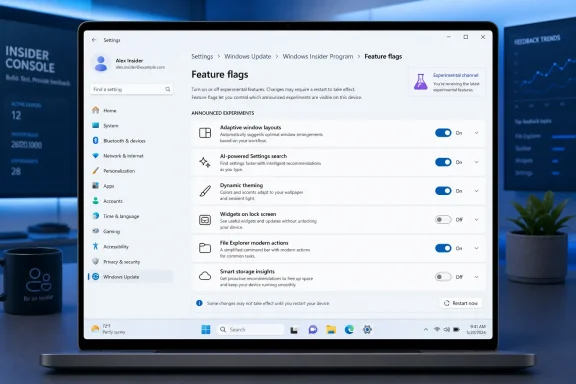Click the Find a setting search box

[x=132, y=89]
